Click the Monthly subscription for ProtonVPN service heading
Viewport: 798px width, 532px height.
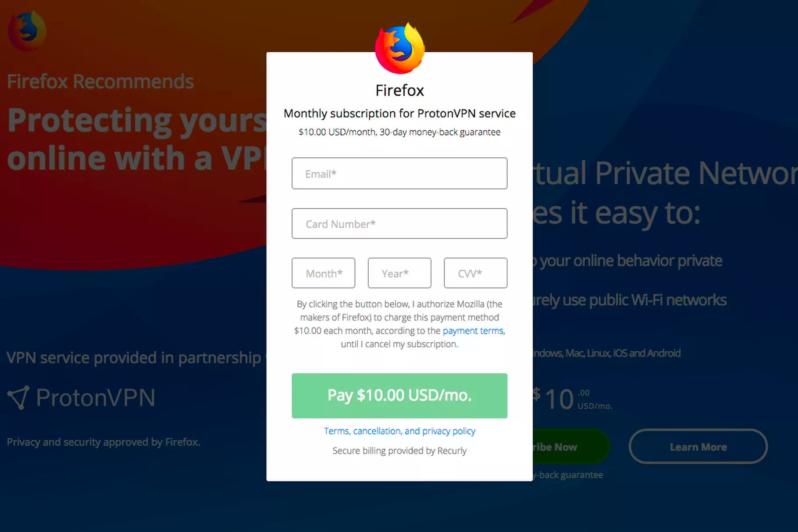point(399,114)
